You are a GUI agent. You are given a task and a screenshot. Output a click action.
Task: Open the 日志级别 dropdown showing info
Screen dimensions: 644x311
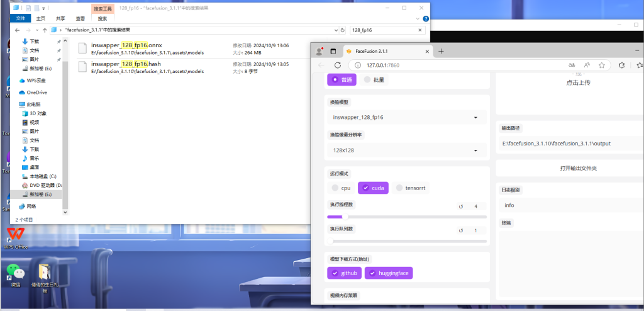coord(569,205)
